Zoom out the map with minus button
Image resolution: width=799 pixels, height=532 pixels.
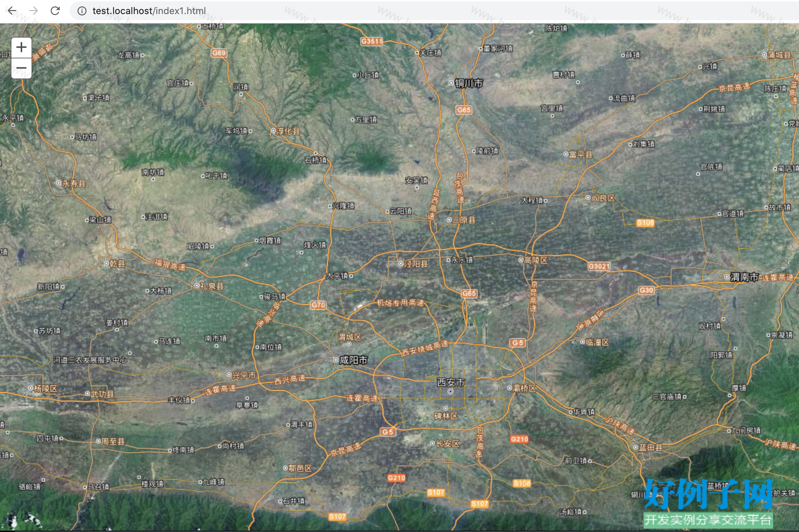tap(21, 68)
